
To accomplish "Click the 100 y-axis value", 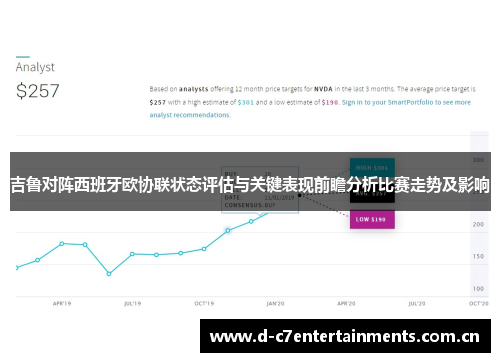I will pyautogui.click(x=478, y=288).
